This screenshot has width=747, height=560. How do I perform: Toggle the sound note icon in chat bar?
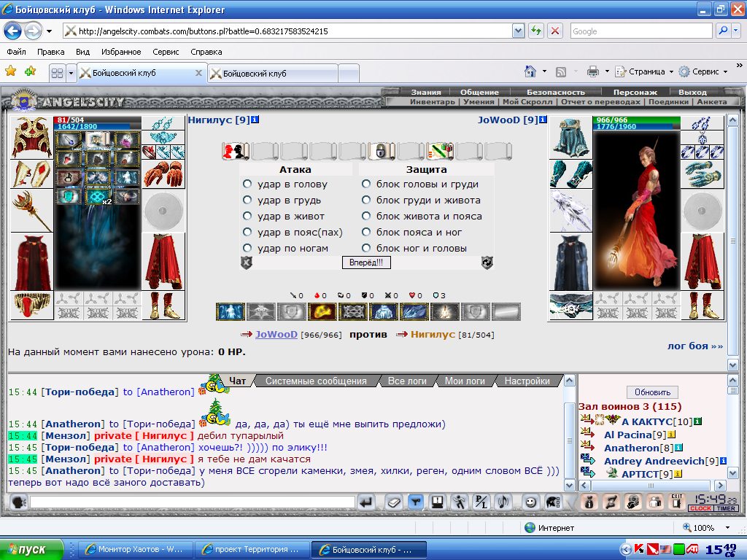point(503,502)
